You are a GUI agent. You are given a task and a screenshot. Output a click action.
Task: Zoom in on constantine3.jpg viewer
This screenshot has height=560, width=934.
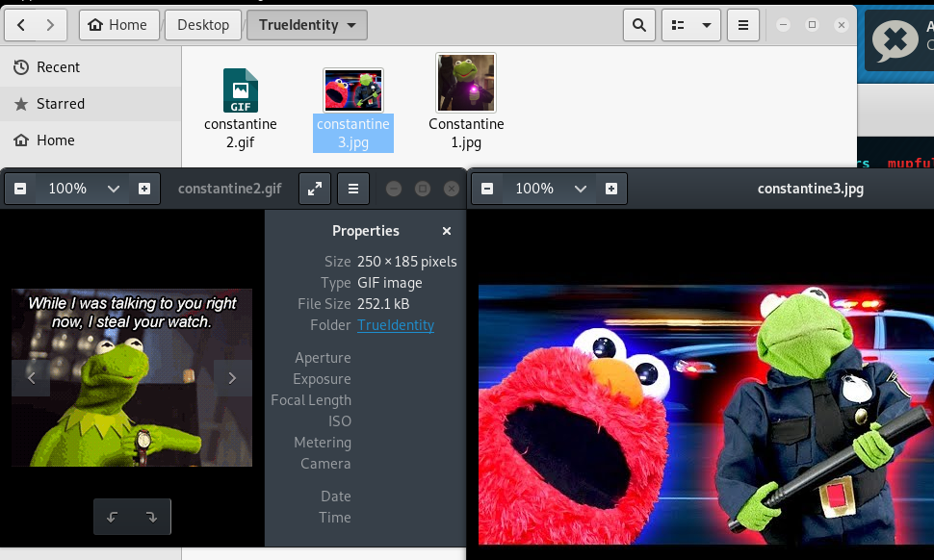point(611,189)
